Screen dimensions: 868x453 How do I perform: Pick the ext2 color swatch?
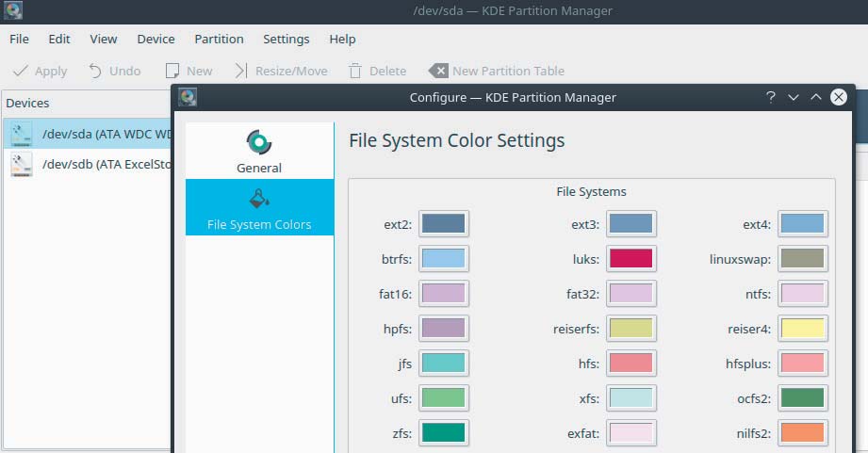click(443, 223)
